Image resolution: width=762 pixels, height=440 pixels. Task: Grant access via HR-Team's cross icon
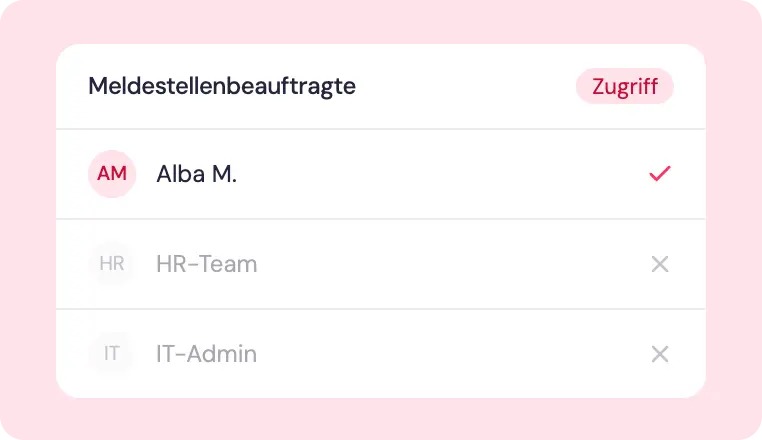(660, 264)
